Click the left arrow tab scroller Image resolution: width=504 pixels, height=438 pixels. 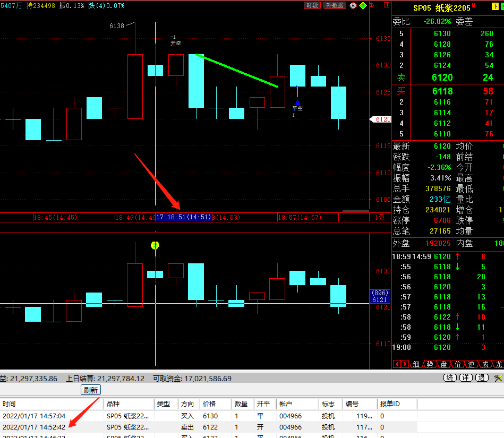397,364
